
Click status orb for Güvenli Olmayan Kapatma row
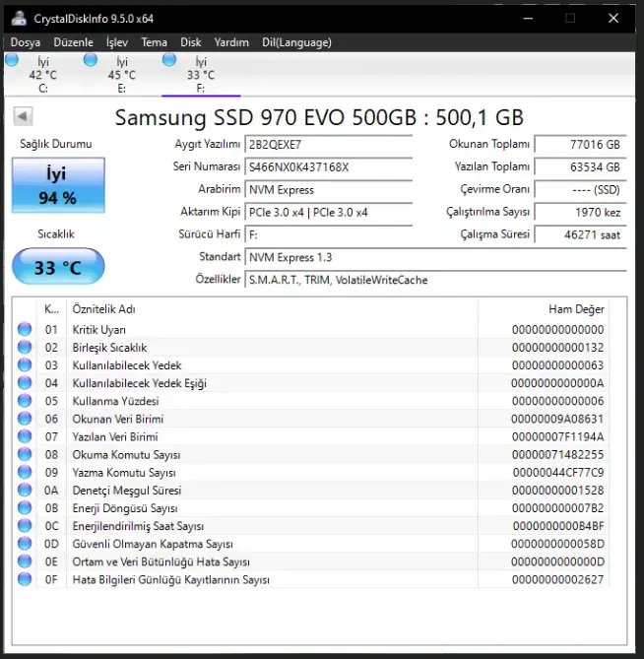25,544
